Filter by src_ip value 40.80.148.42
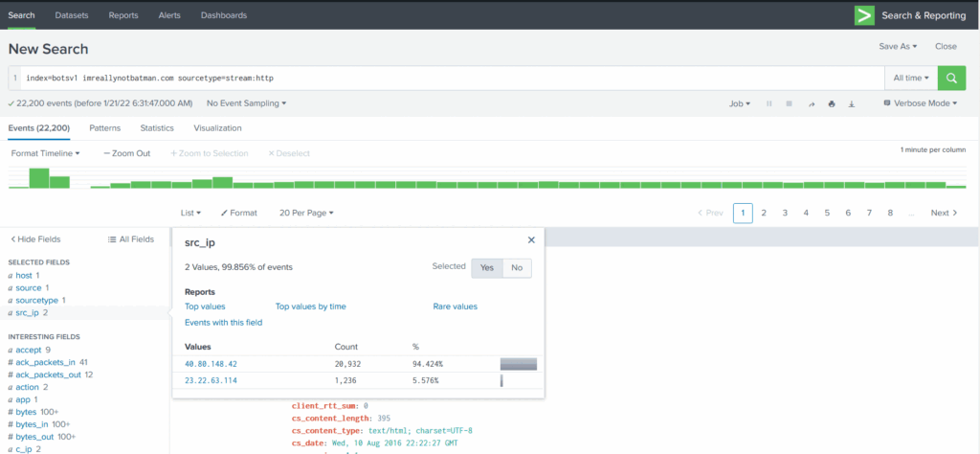980x454 pixels. pyautogui.click(x=211, y=363)
